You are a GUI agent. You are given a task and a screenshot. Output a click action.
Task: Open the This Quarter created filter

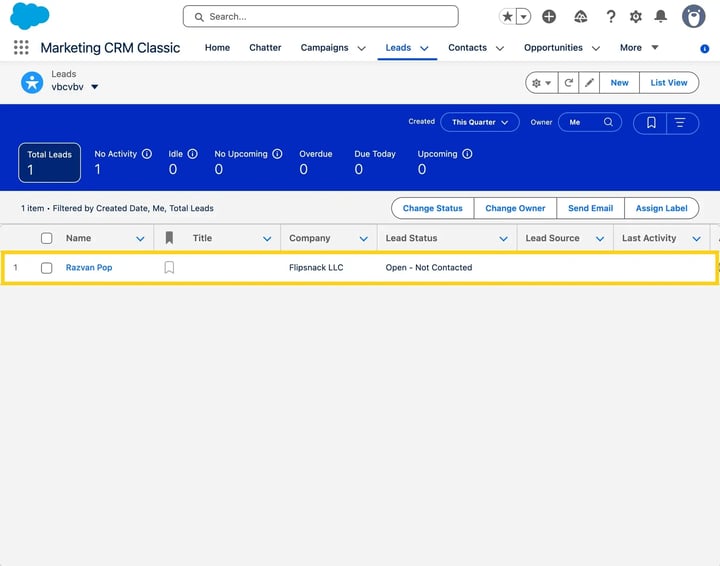(480, 122)
